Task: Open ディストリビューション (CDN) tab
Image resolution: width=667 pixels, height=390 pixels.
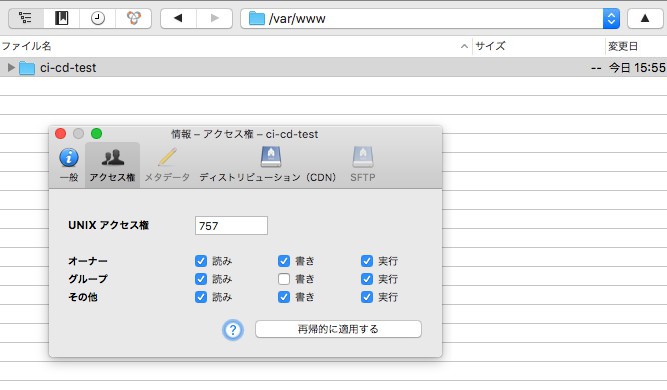Action: pyautogui.click(x=268, y=165)
